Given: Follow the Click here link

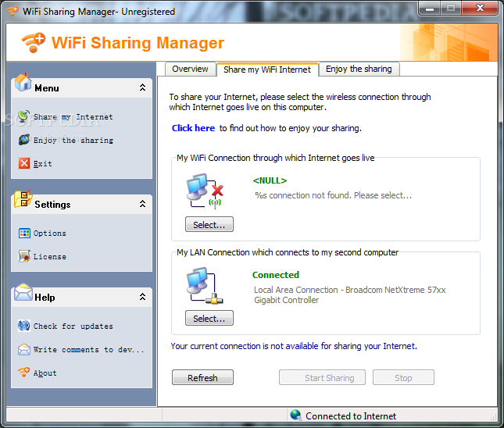Looking at the screenshot, I should click(x=193, y=128).
